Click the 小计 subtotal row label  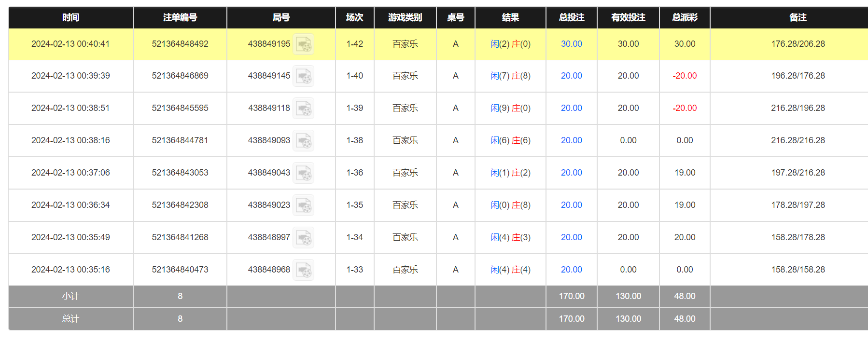pos(70,296)
